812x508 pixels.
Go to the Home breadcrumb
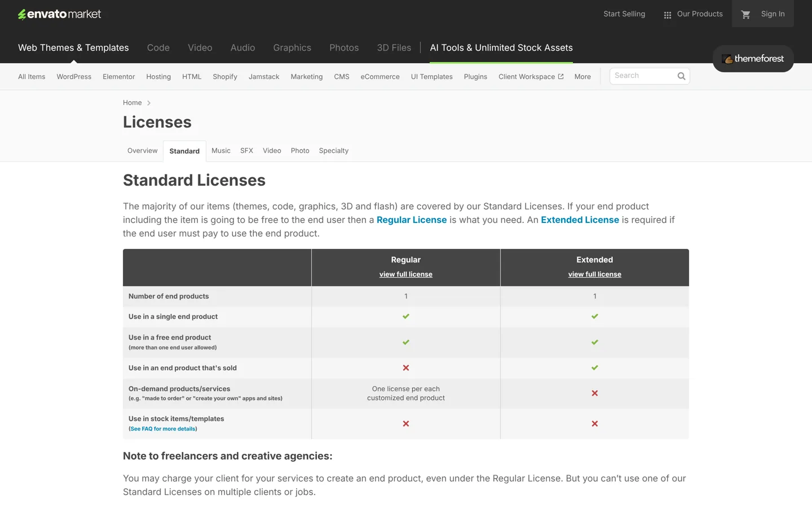133,103
